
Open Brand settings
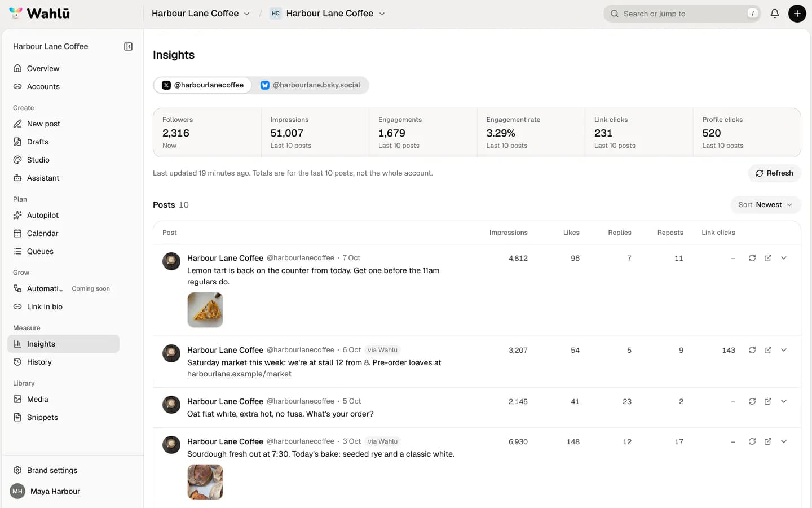pyautogui.click(x=63, y=470)
